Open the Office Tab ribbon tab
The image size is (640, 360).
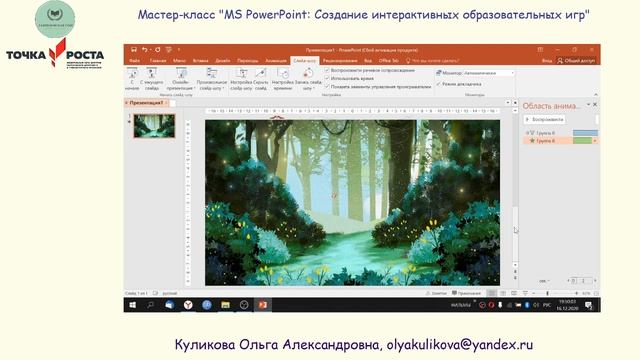pos(388,60)
